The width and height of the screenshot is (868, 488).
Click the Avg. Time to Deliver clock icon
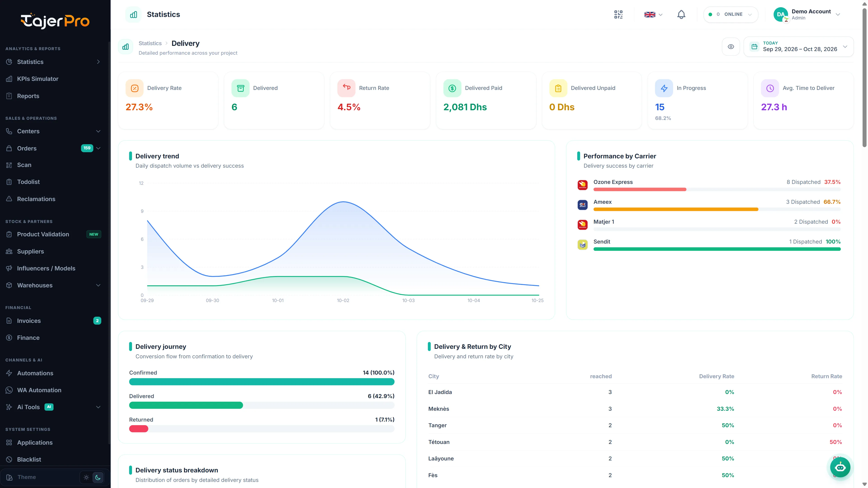770,88
